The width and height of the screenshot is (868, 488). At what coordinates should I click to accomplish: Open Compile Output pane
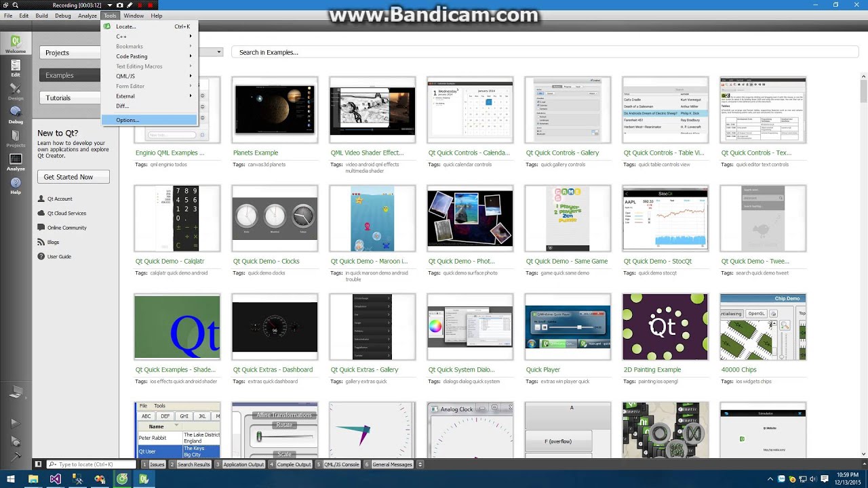coord(290,464)
